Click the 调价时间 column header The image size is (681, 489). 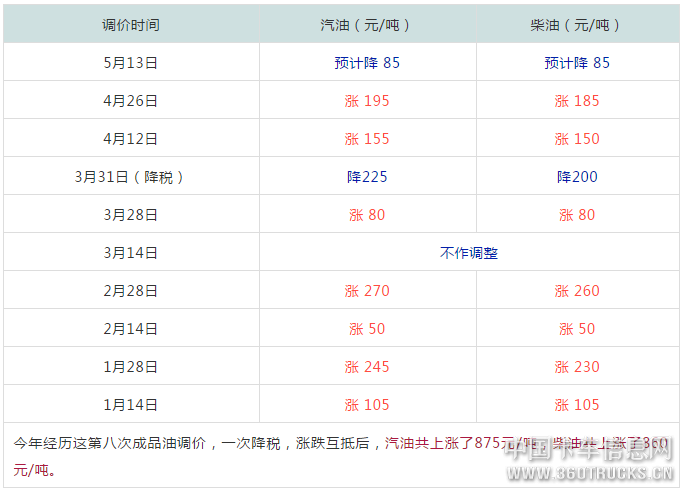tap(131, 25)
